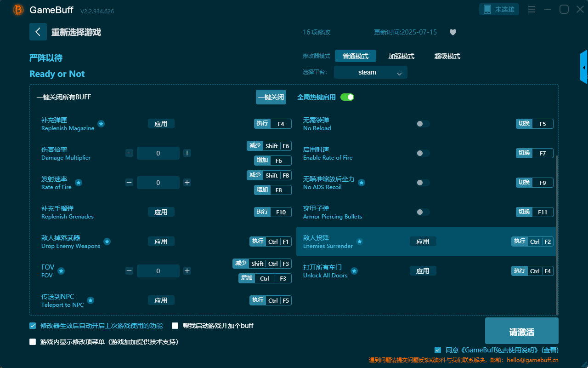Image resolution: width=588 pixels, height=368 pixels.
Task: Click the 请激活 activation button
Action: click(521, 331)
